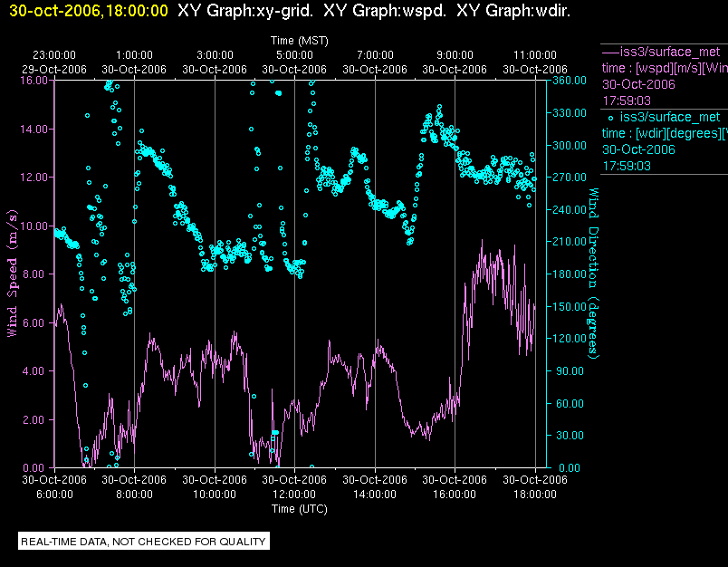Click the cyan "17:59:03" legend time
Image resolution: width=728 pixels, height=567 pixels.
[x=627, y=166]
